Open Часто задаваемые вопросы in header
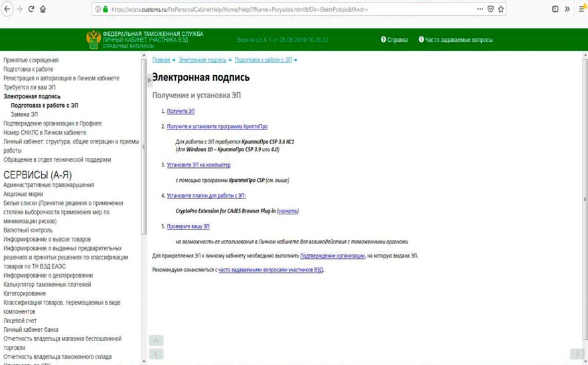The height and width of the screenshot is (365, 588). pos(455,40)
